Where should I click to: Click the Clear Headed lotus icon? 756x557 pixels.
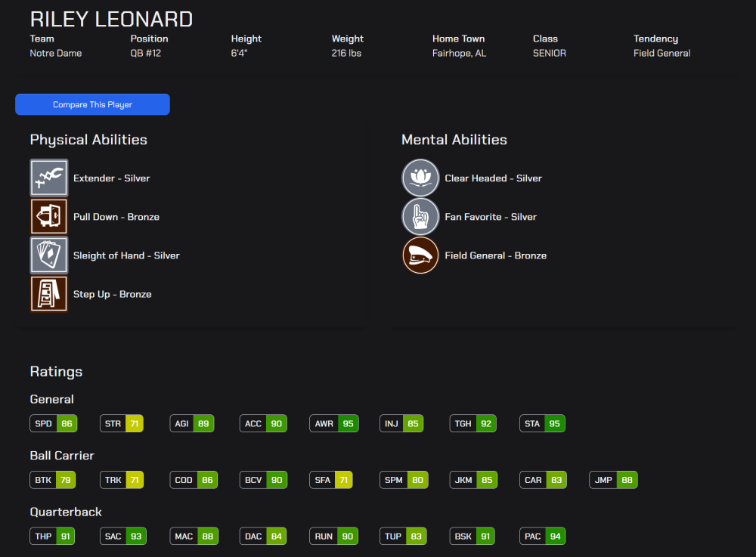[420, 178]
